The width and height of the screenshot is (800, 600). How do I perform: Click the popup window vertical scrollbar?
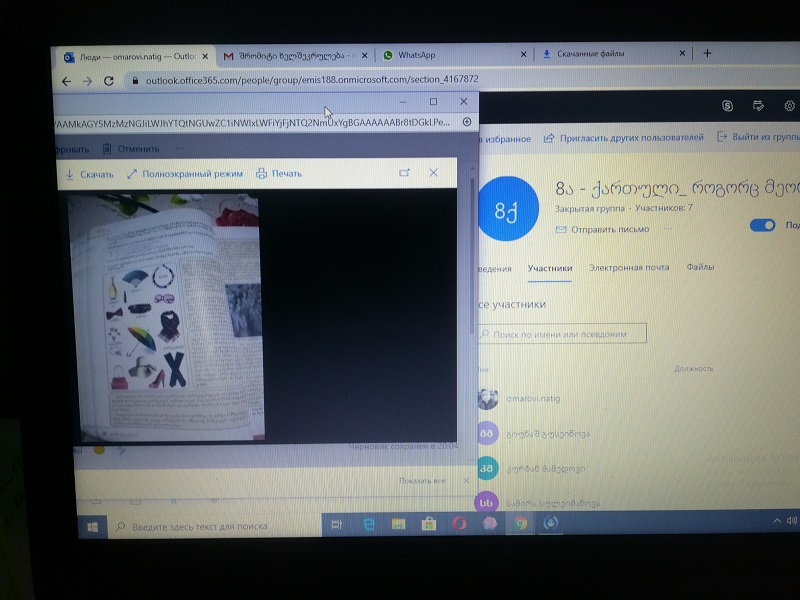pyautogui.click(x=472, y=258)
